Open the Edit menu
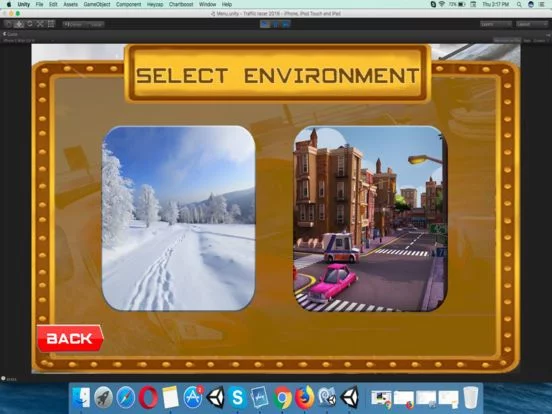Viewport: 552px width, 414px height. coord(53,4)
